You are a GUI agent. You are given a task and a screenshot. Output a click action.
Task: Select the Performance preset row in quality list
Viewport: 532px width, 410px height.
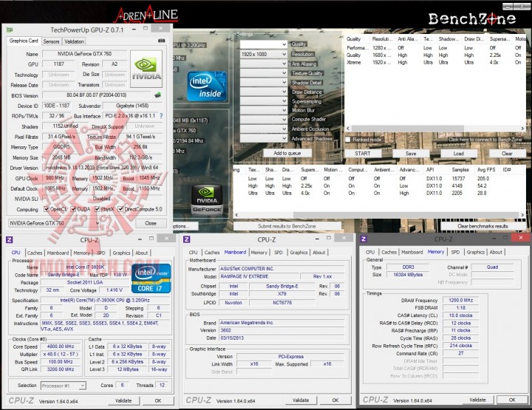(435, 48)
